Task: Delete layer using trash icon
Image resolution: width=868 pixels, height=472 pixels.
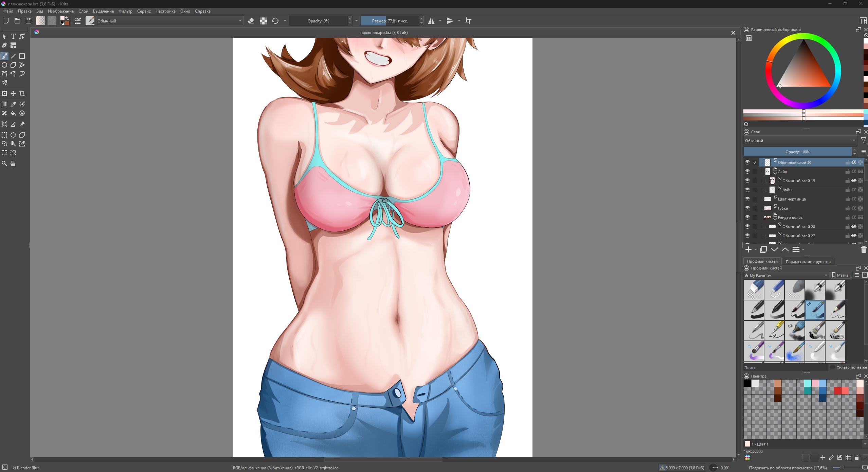Action: tap(864, 250)
